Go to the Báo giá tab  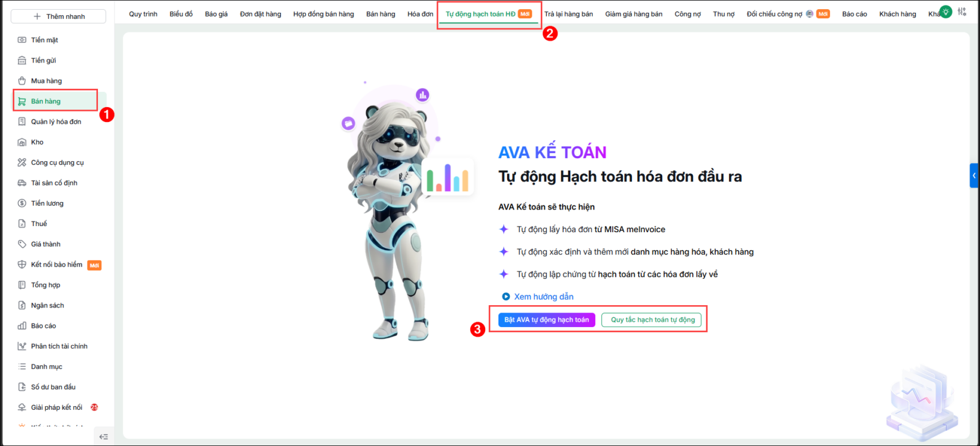click(x=216, y=14)
